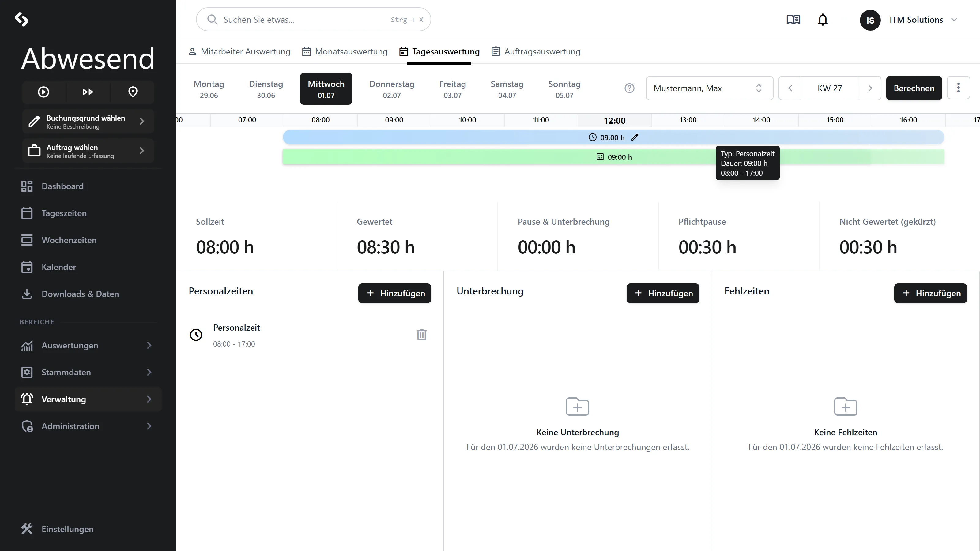Expand the Administration section
The width and height of the screenshot is (980, 551).
tap(88, 426)
